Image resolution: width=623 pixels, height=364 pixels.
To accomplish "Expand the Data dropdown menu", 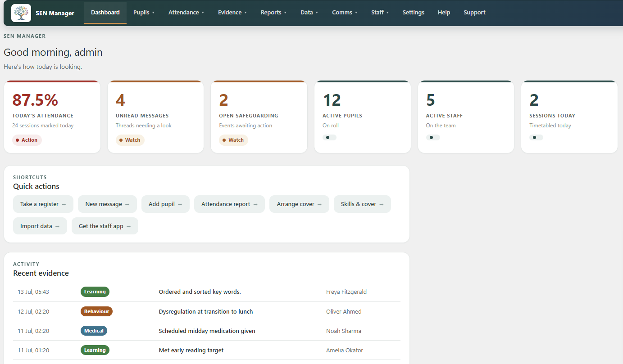I will [x=309, y=13].
